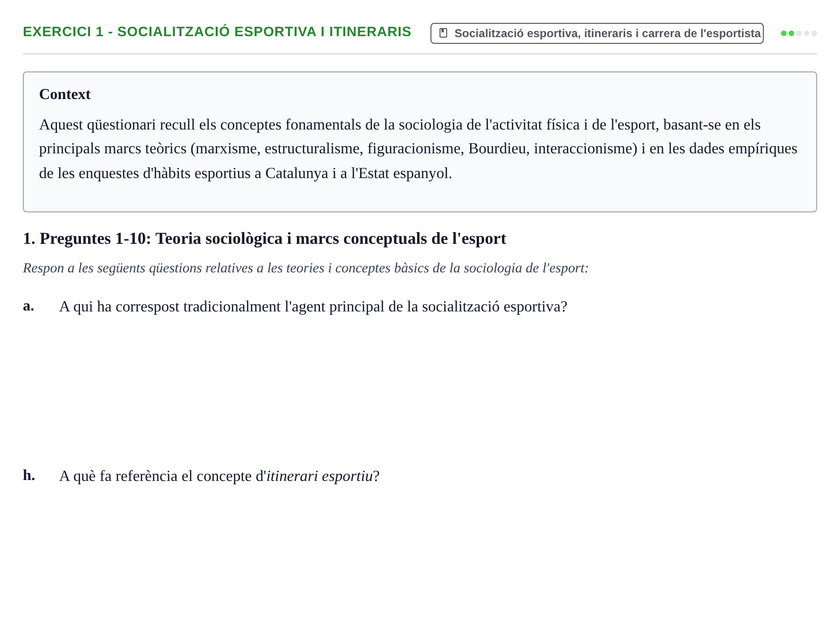Click question a about 'agent principal de la socialització'
This screenshot has width=840, height=640.
[x=313, y=307]
